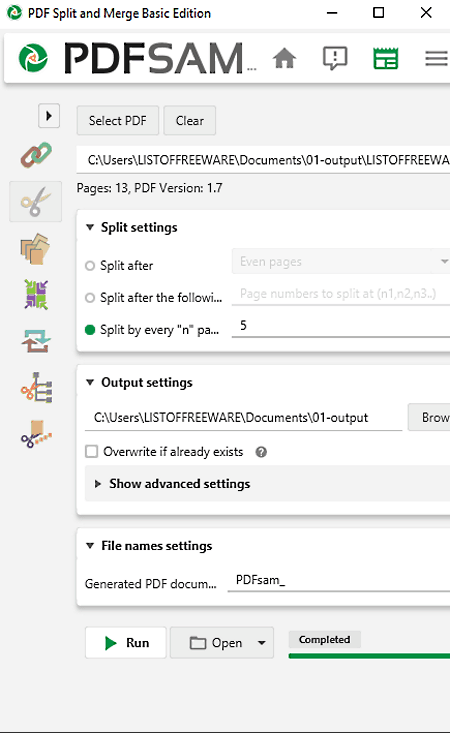This screenshot has width=450, height=733.
Task: Open the Rotate tool icon
Action: coord(36,341)
